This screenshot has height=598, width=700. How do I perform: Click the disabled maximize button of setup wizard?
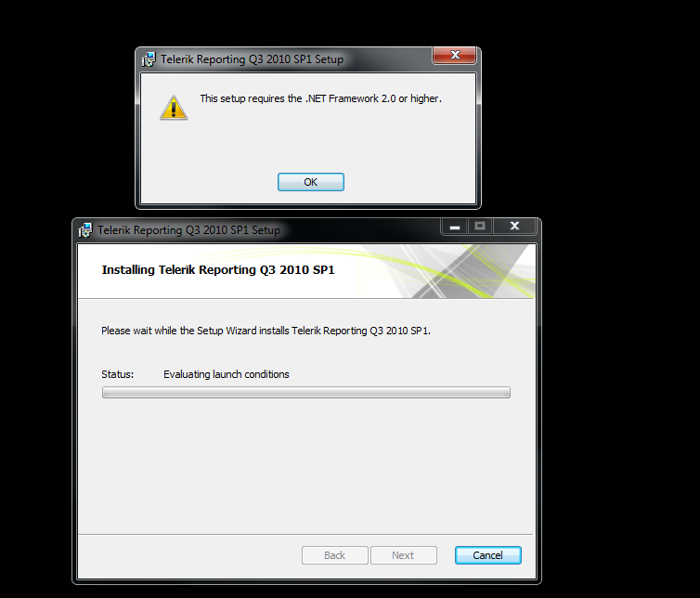(x=480, y=226)
